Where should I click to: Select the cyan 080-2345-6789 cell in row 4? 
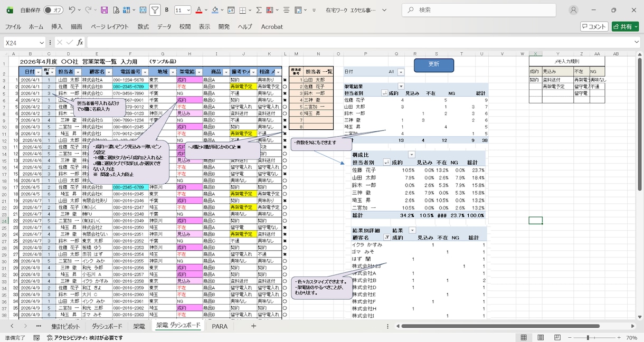click(130, 86)
